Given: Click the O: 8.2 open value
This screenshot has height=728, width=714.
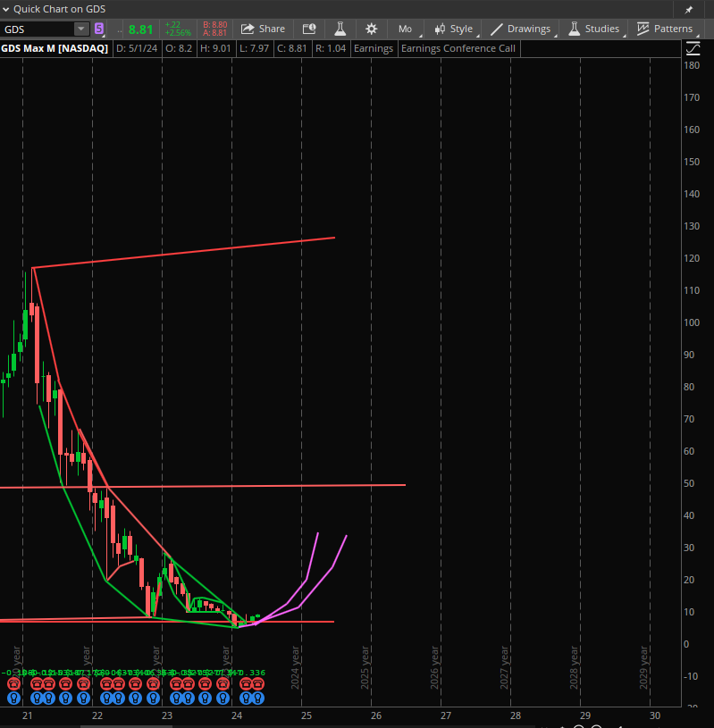Looking at the screenshot, I should 179,48.
